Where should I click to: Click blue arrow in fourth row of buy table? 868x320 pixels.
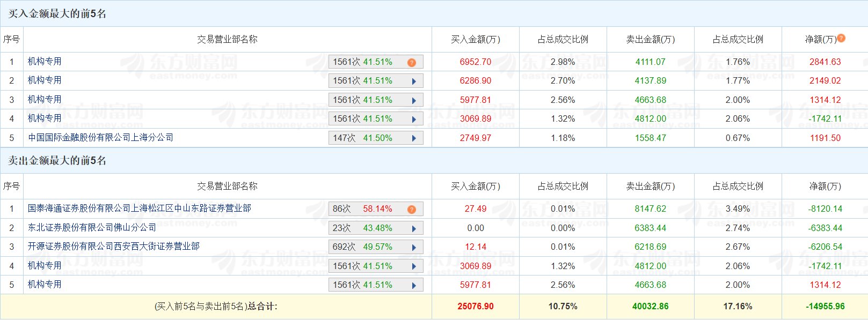[x=414, y=119]
